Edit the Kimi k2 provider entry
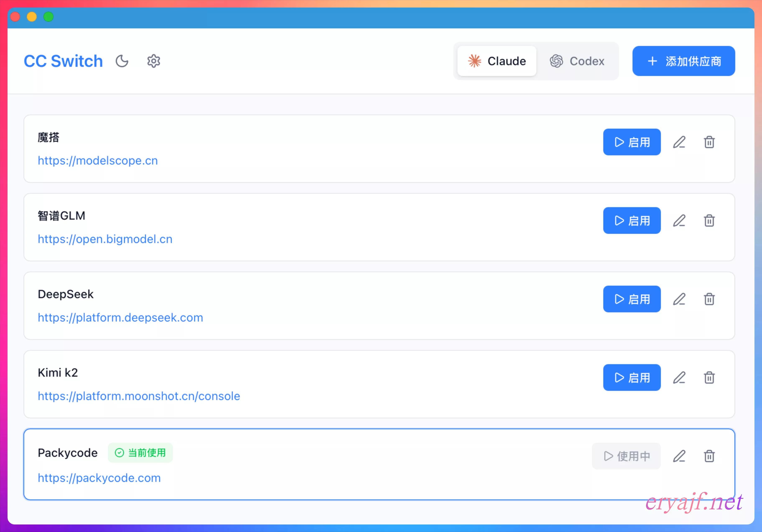762x532 pixels. [679, 378]
